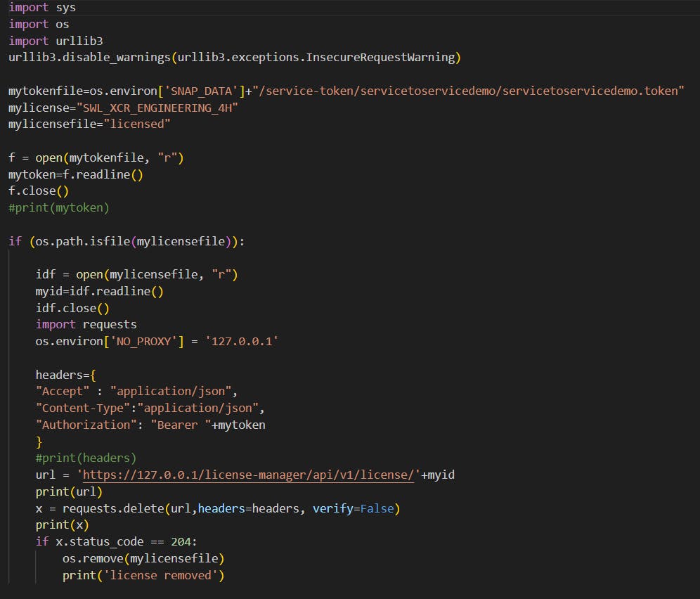
Task: Click the 'import os' line
Action: (39, 24)
